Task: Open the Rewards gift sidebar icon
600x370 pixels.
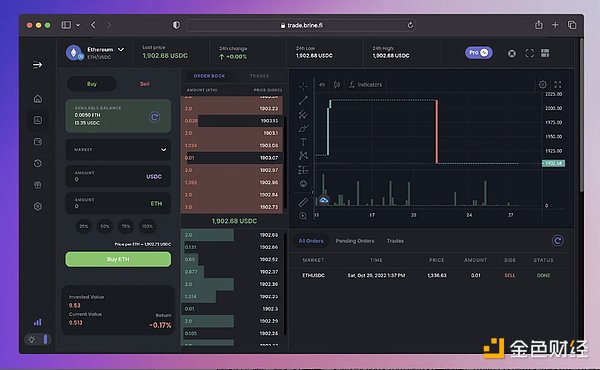Action: [x=38, y=185]
